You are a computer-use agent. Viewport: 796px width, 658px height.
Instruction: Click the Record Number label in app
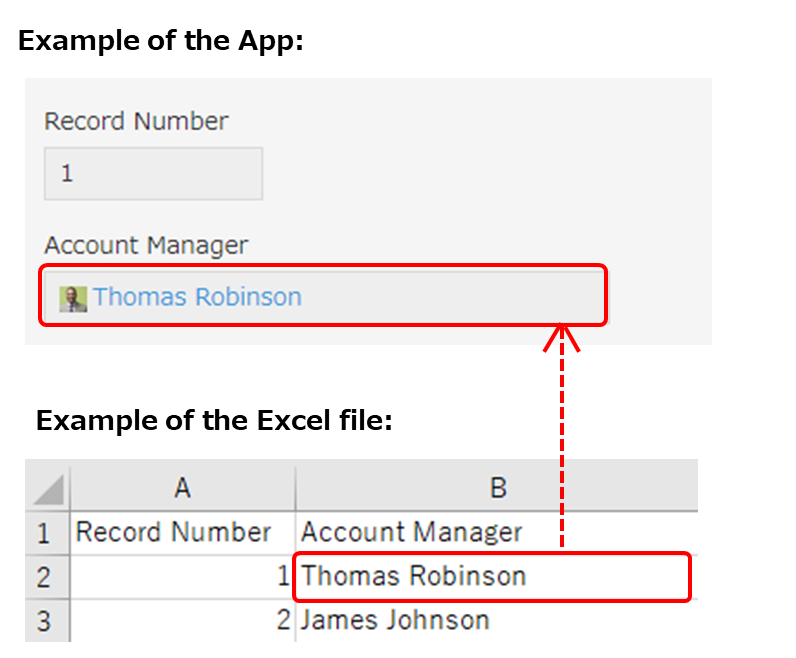(136, 122)
